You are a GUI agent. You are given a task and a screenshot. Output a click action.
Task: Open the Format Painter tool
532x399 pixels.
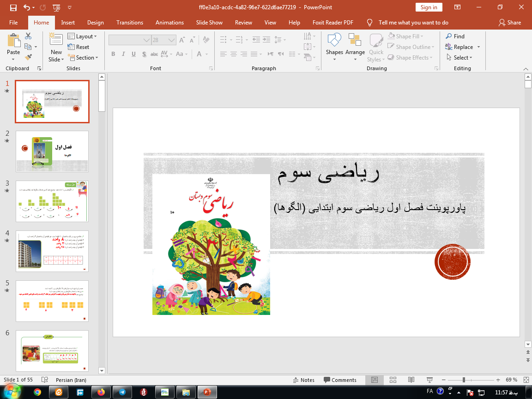pos(27,56)
